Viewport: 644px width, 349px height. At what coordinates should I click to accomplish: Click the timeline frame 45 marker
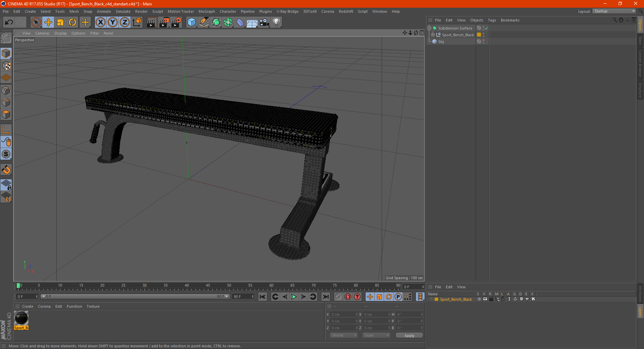(x=208, y=286)
